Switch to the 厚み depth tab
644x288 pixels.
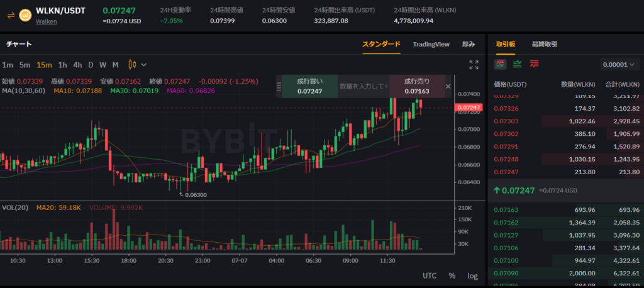468,44
